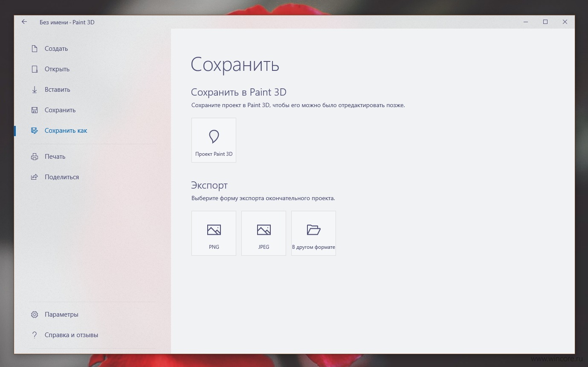
Task: Select Создать in the sidebar menu
Action: [x=56, y=49]
